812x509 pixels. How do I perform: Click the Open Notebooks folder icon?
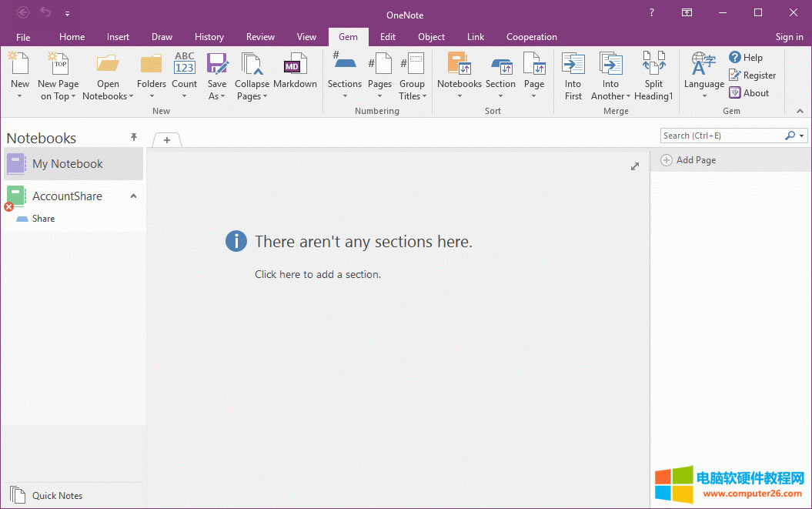108,65
